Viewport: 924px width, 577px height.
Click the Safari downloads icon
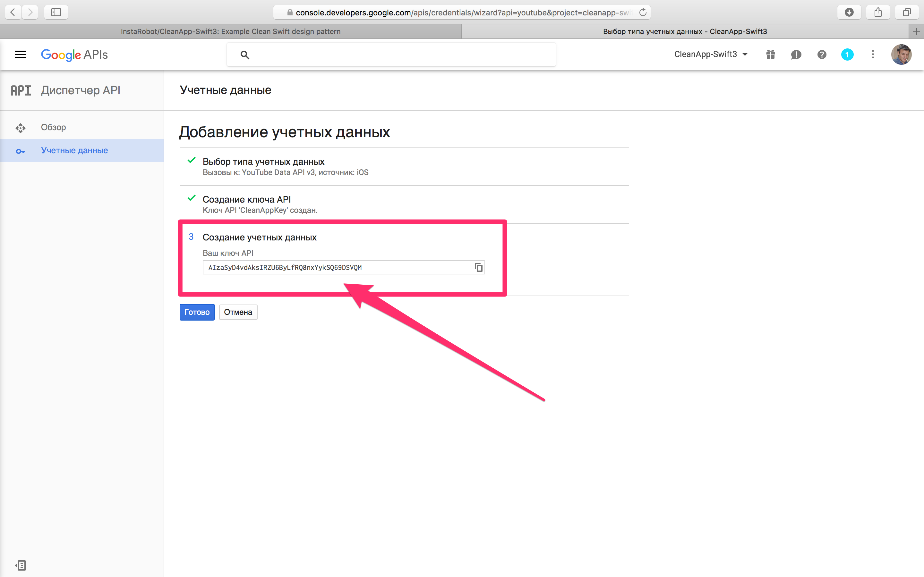(849, 12)
